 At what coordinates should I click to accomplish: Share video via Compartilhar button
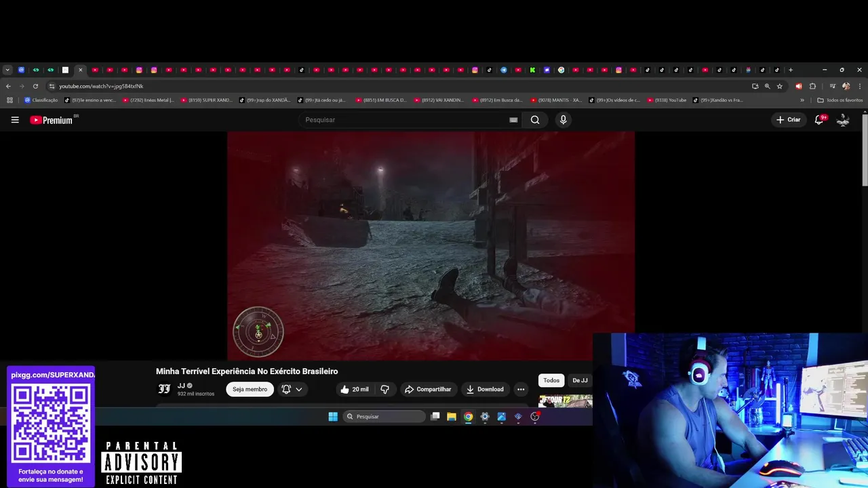pyautogui.click(x=427, y=389)
